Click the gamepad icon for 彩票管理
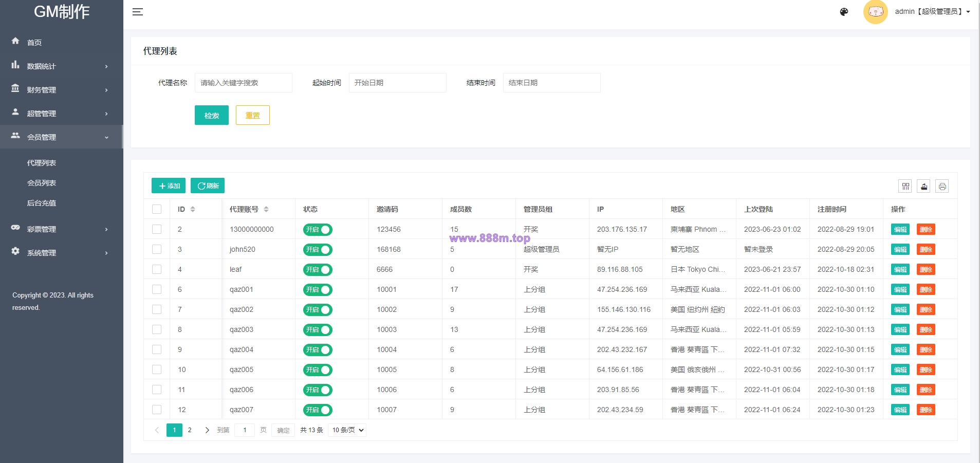 pyautogui.click(x=15, y=228)
